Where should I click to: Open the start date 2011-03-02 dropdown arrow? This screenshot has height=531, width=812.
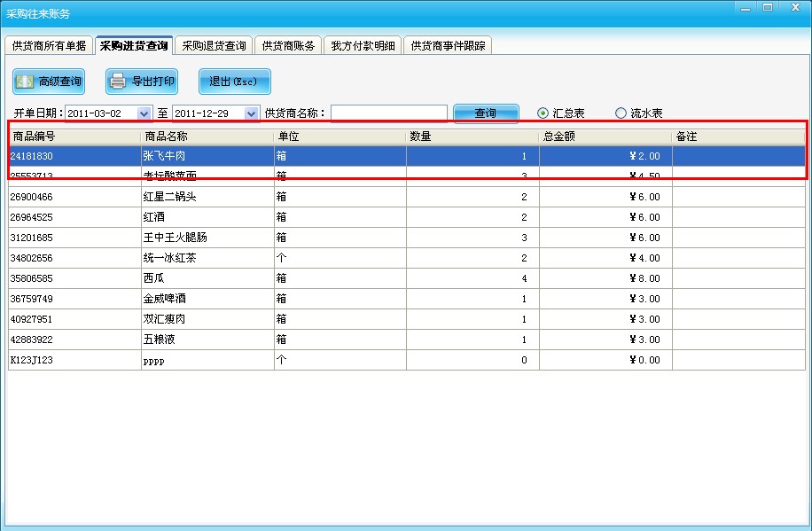[x=144, y=113]
